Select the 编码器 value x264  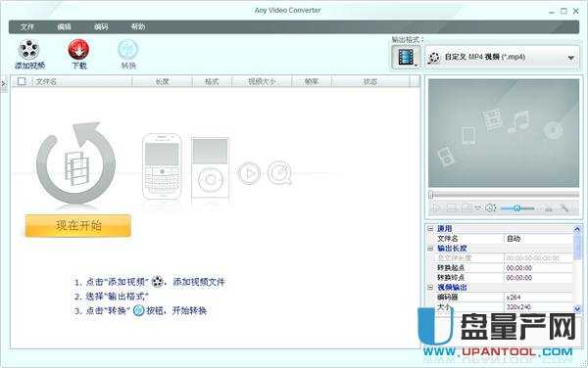click(538, 298)
